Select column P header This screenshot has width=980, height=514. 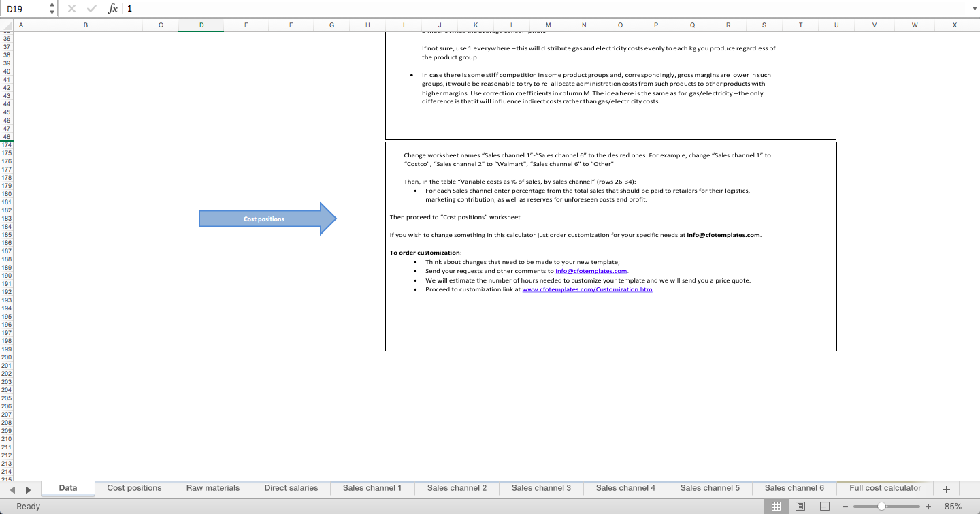coord(655,25)
